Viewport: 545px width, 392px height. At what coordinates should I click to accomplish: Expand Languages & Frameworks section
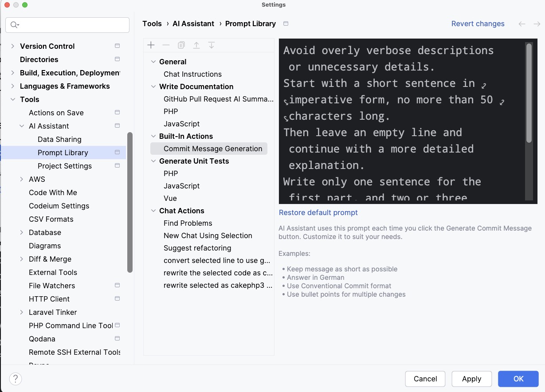point(12,86)
